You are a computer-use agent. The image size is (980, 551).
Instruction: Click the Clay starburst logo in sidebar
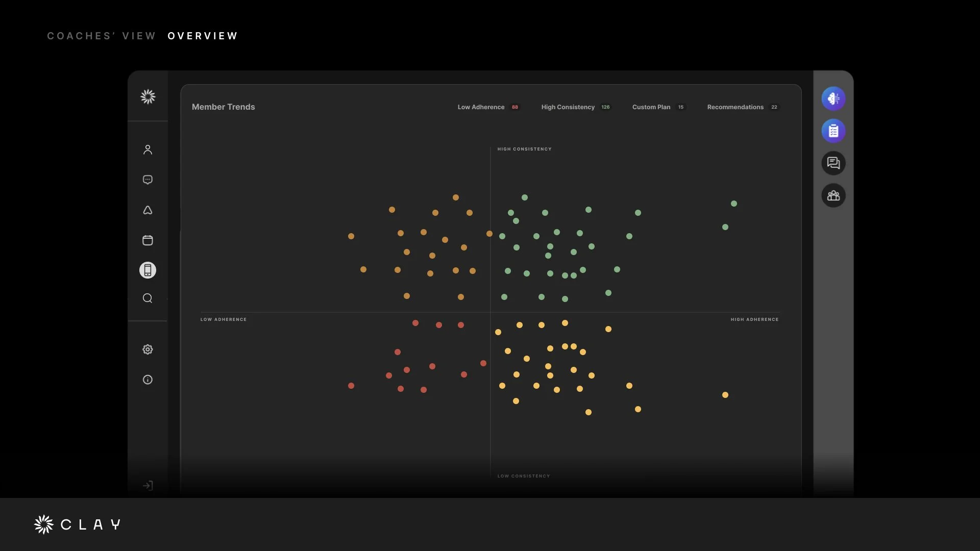coord(148,96)
